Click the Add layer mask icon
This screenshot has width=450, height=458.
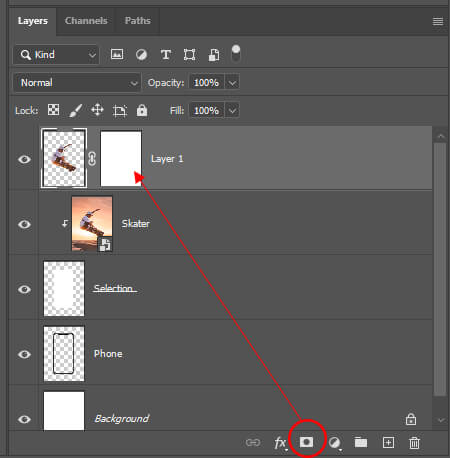(306, 442)
